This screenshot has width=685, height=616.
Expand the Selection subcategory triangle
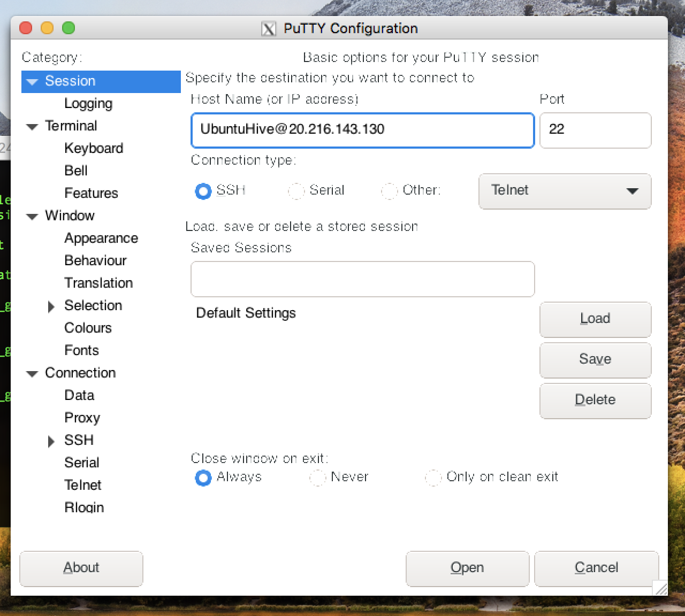click(51, 306)
